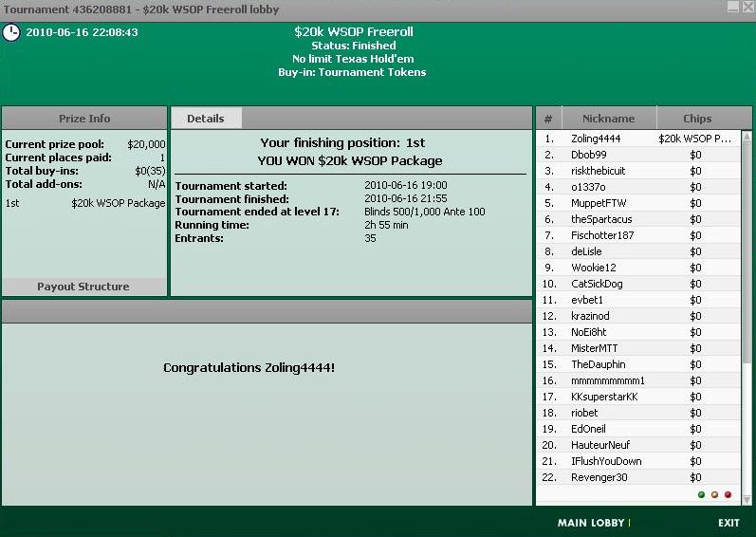Select player deLisle in the list
Viewport: 756px width, 537px height.
coord(638,251)
